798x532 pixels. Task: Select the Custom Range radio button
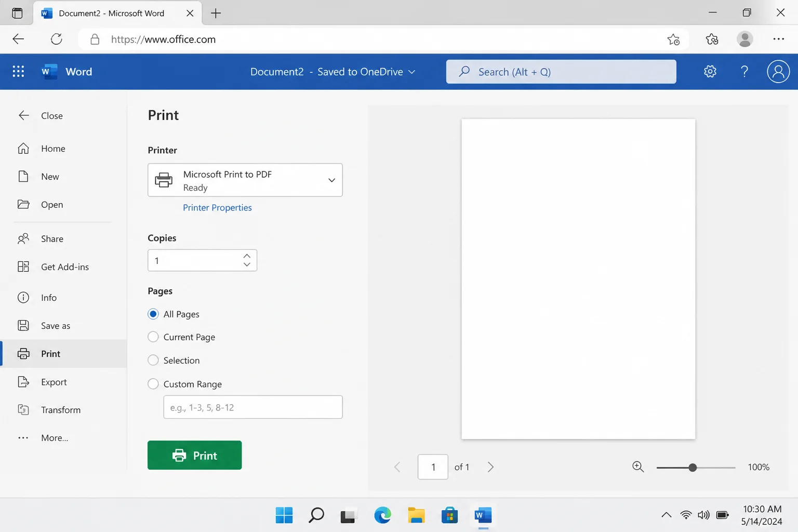pos(153,384)
